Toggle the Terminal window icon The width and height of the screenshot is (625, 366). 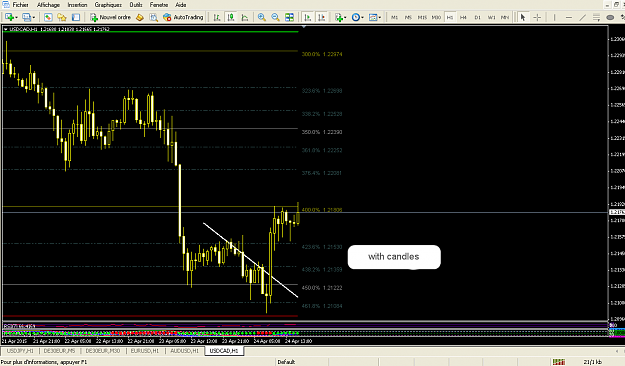(x=76, y=17)
